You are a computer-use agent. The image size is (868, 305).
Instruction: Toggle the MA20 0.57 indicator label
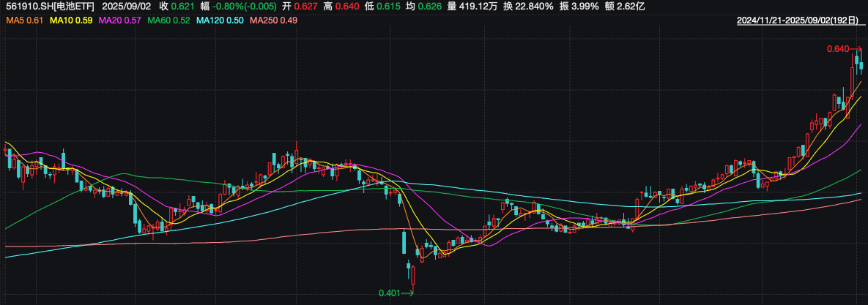pyautogui.click(x=120, y=20)
